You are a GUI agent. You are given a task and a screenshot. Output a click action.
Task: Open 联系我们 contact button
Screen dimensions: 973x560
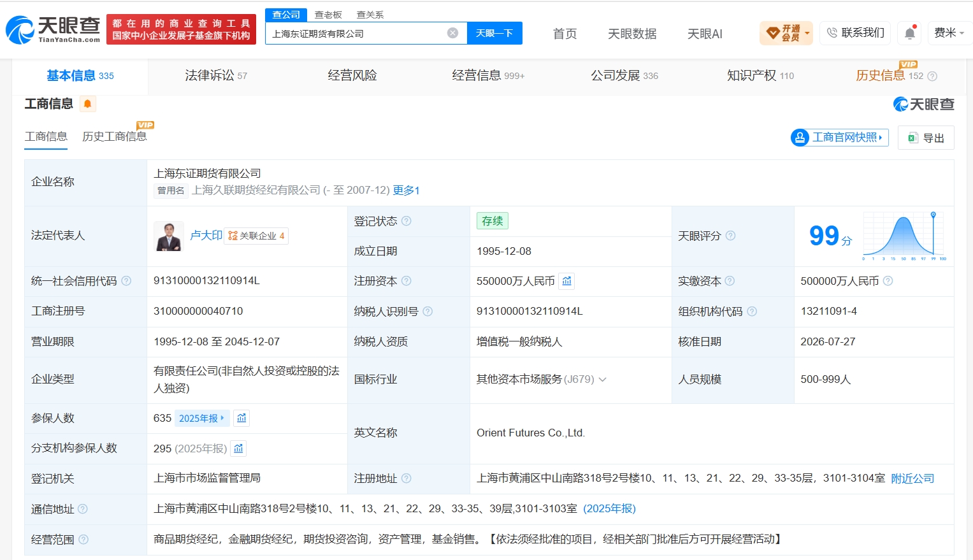(855, 32)
